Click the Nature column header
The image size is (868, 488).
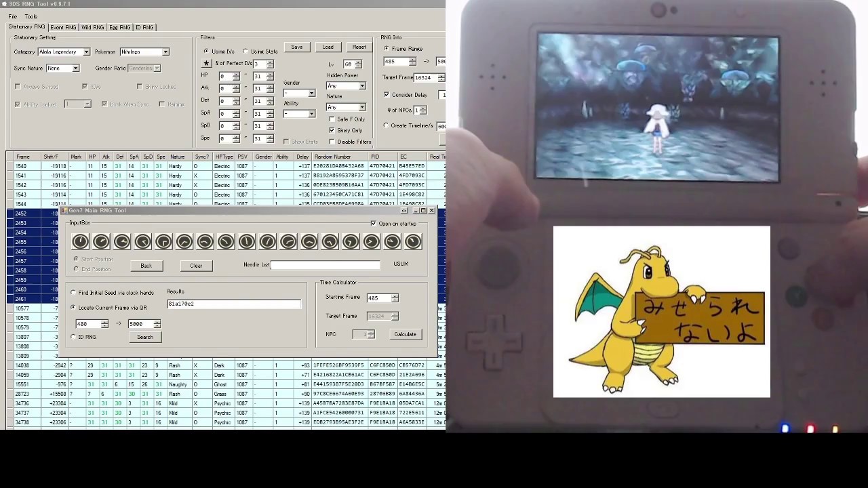point(178,157)
